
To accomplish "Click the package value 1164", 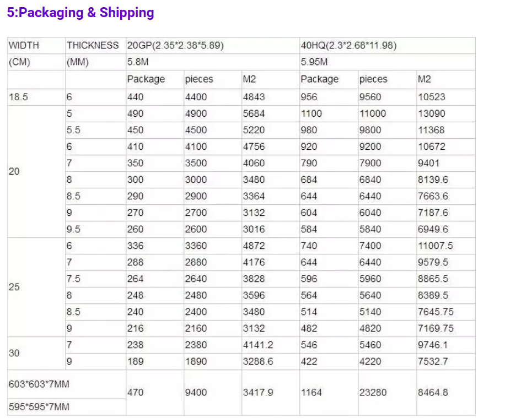I will [x=311, y=393].
